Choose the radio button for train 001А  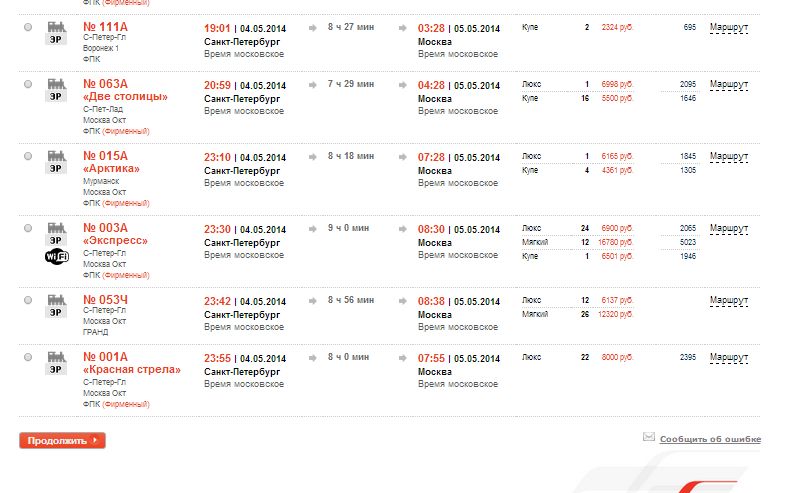point(27,357)
